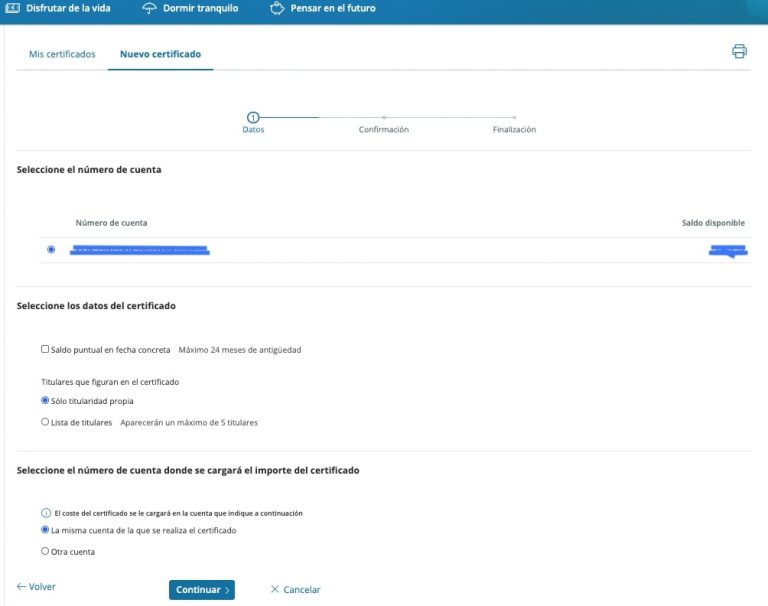768x606 pixels.
Task: Select Otra cuenta radio option
Action: pos(45,551)
